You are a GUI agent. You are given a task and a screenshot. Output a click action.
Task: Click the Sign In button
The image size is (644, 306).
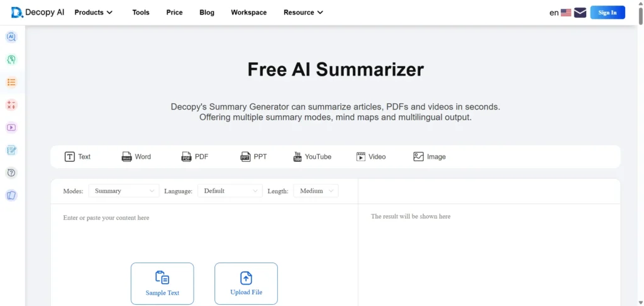(608, 13)
